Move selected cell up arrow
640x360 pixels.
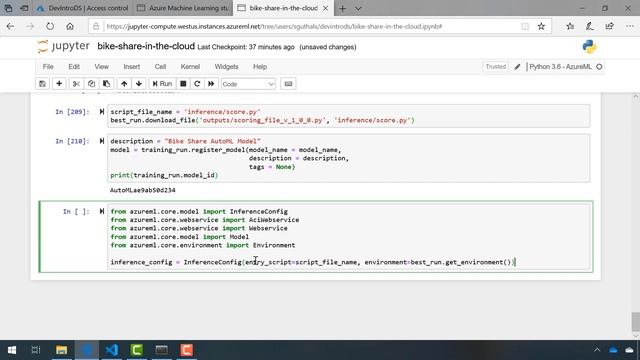click(x=124, y=84)
